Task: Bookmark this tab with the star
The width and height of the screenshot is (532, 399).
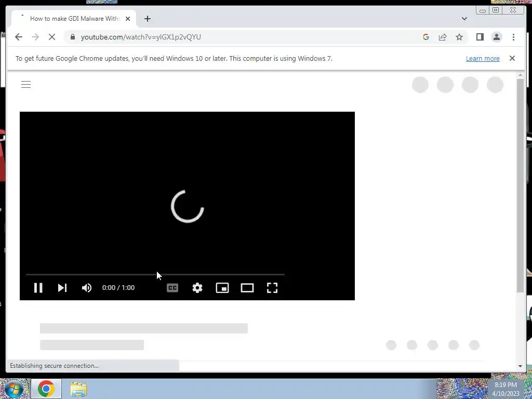Action: click(x=459, y=37)
